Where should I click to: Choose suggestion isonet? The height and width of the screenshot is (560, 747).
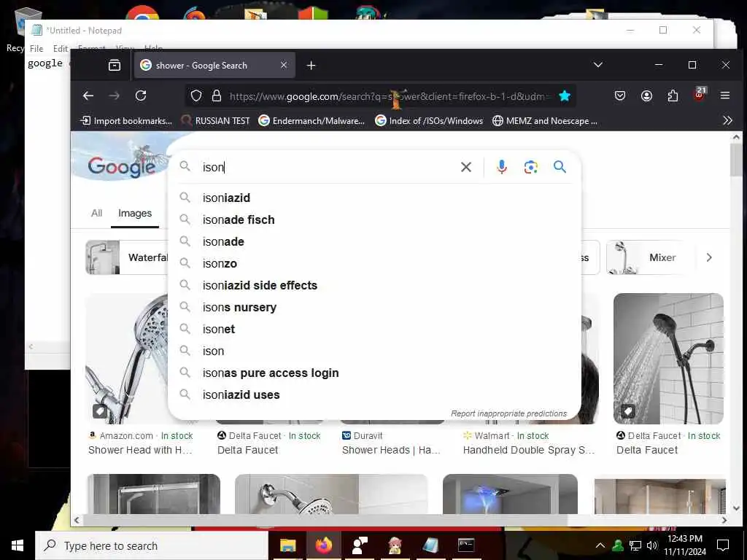click(x=374, y=329)
